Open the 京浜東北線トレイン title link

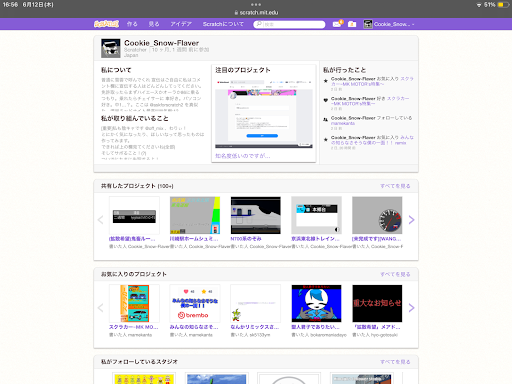[x=315, y=239]
